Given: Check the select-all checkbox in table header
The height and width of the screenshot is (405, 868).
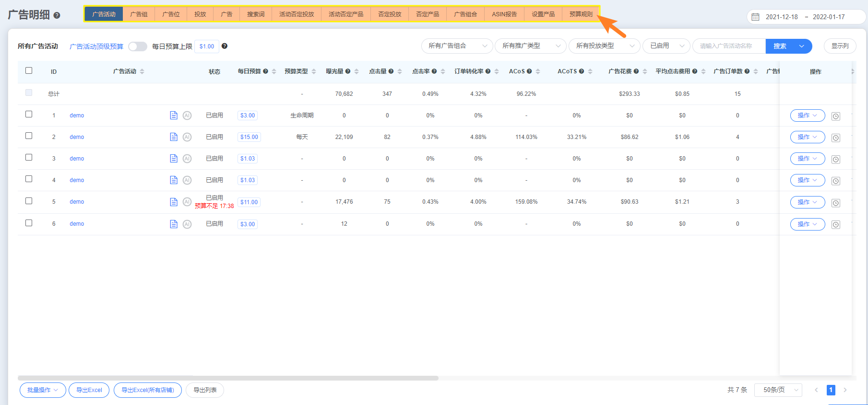Looking at the screenshot, I should tap(29, 70).
